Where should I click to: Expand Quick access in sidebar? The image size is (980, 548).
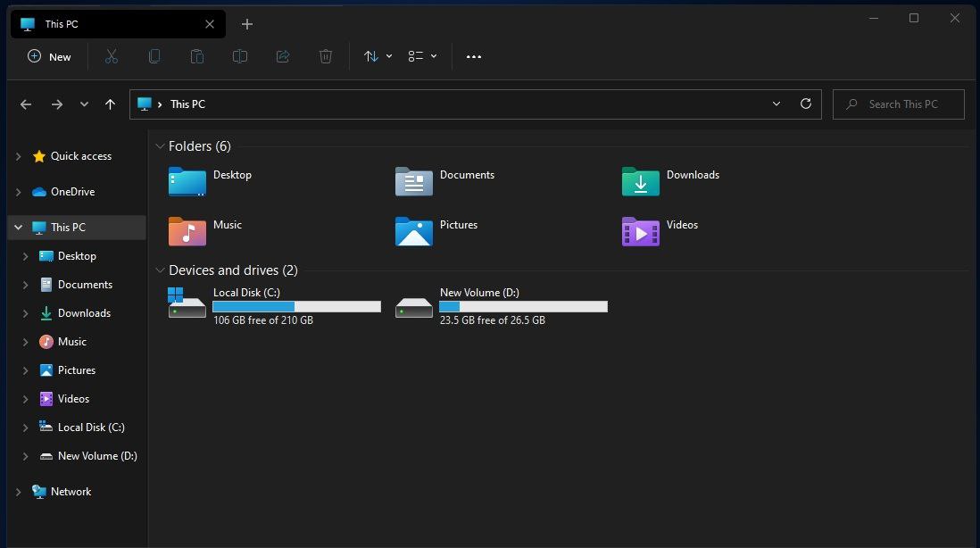click(18, 156)
